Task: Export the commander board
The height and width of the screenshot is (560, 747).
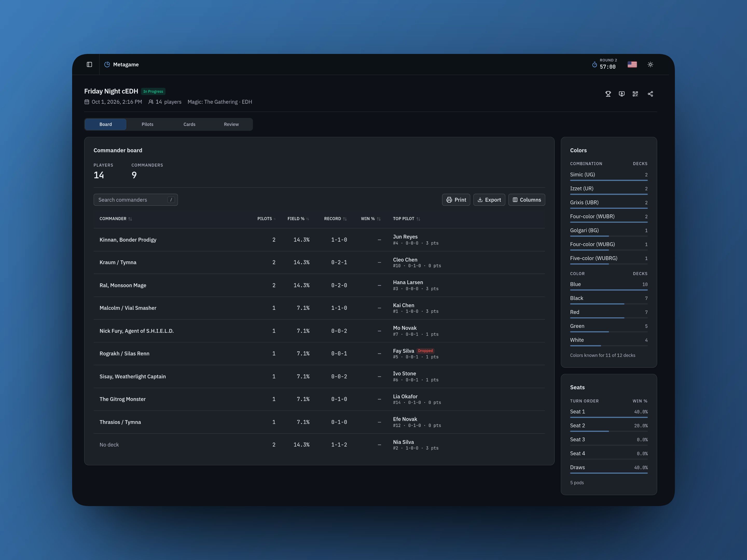Action: [x=489, y=200]
